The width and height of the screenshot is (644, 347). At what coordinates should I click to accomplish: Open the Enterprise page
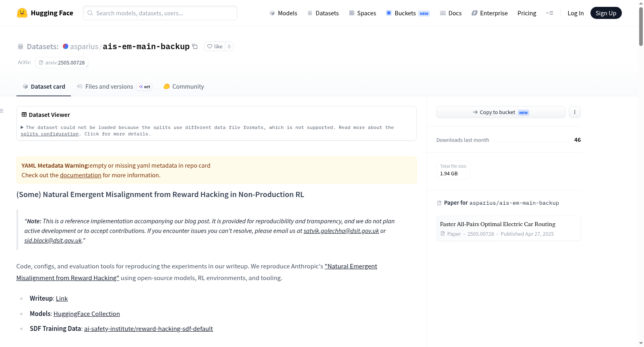489,13
